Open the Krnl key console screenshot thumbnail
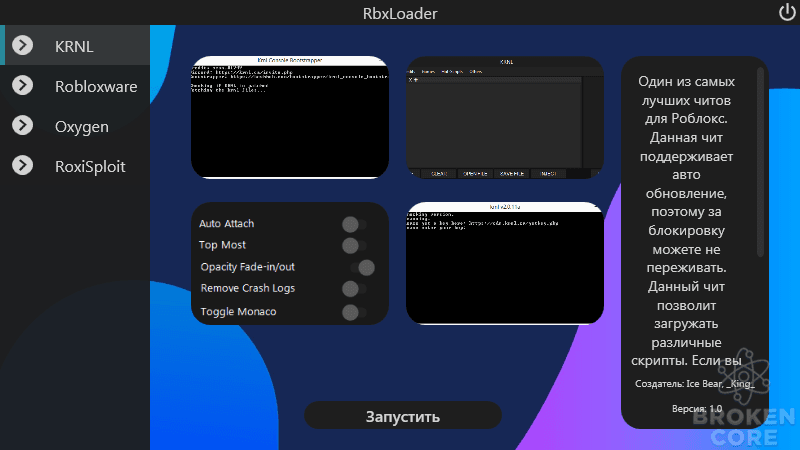Image resolution: width=800 pixels, height=450 pixels. click(x=505, y=263)
